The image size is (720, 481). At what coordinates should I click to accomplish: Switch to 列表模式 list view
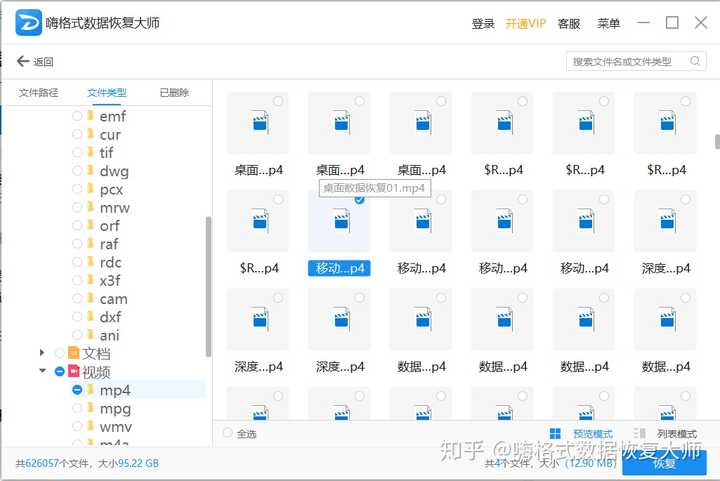point(665,433)
